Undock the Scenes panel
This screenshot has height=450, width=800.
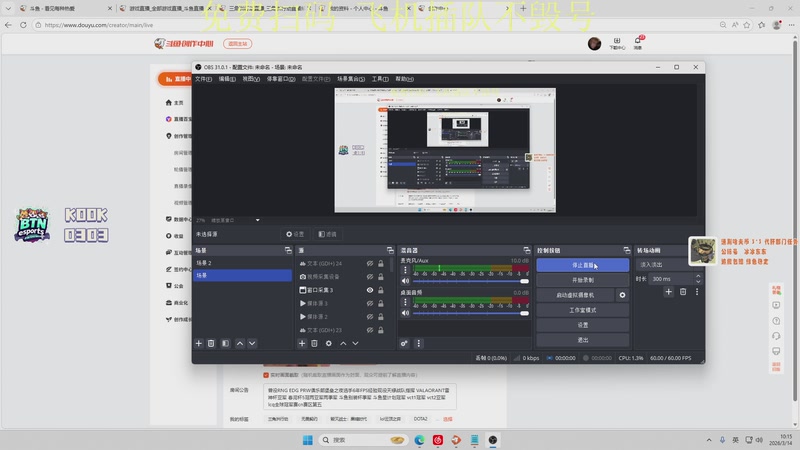coord(288,251)
